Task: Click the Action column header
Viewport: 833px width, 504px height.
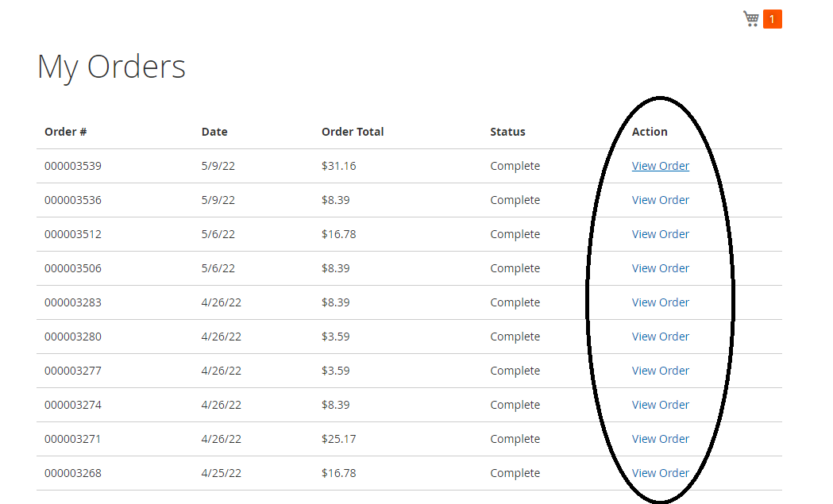Action: 650,132
